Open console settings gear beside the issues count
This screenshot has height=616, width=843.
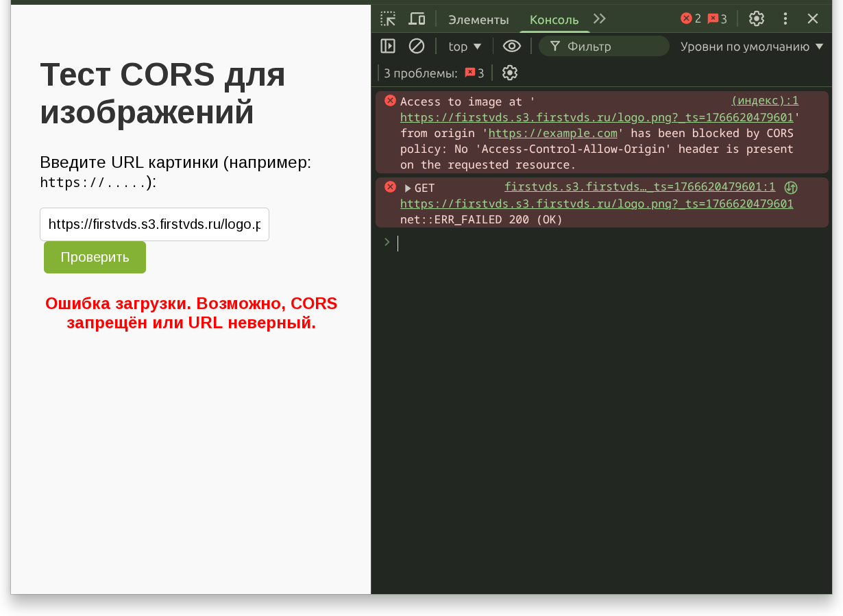509,73
